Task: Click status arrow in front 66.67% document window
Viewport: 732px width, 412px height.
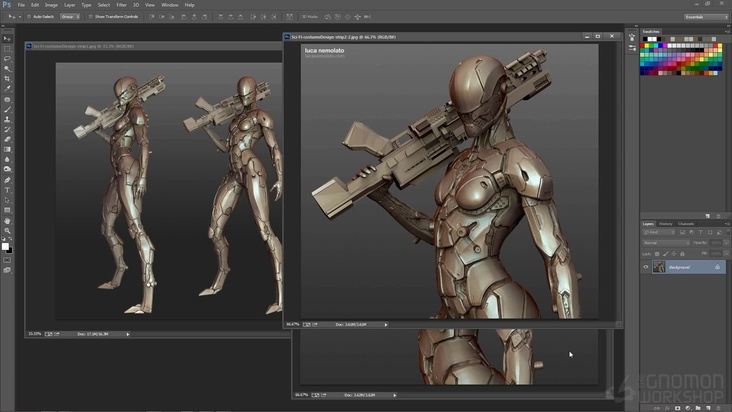Action: pyautogui.click(x=386, y=324)
